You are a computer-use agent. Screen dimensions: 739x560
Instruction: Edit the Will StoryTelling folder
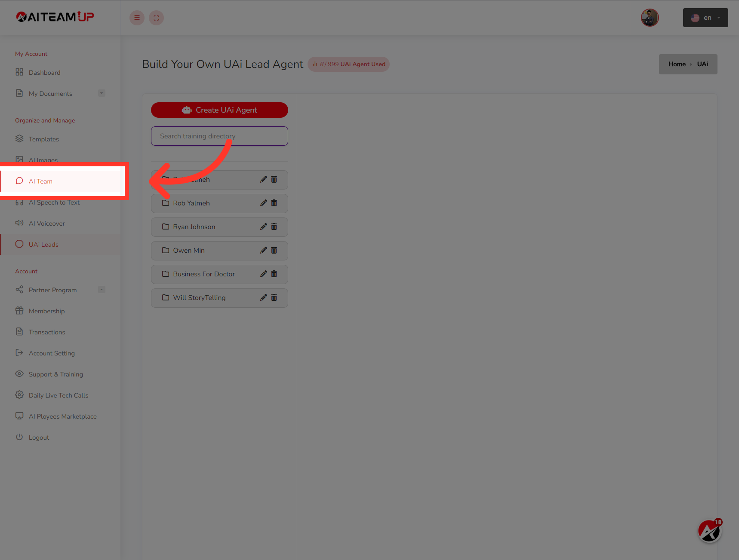(264, 297)
